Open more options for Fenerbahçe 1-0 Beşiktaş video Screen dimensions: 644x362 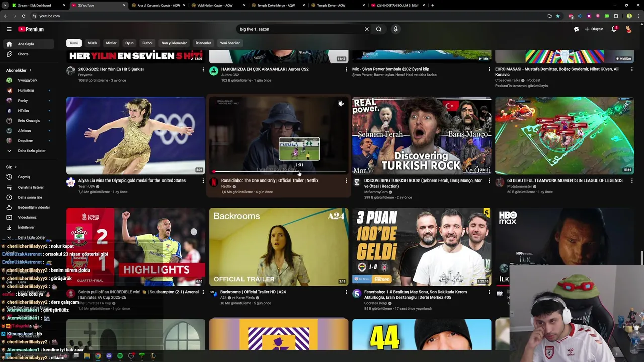point(489,292)
